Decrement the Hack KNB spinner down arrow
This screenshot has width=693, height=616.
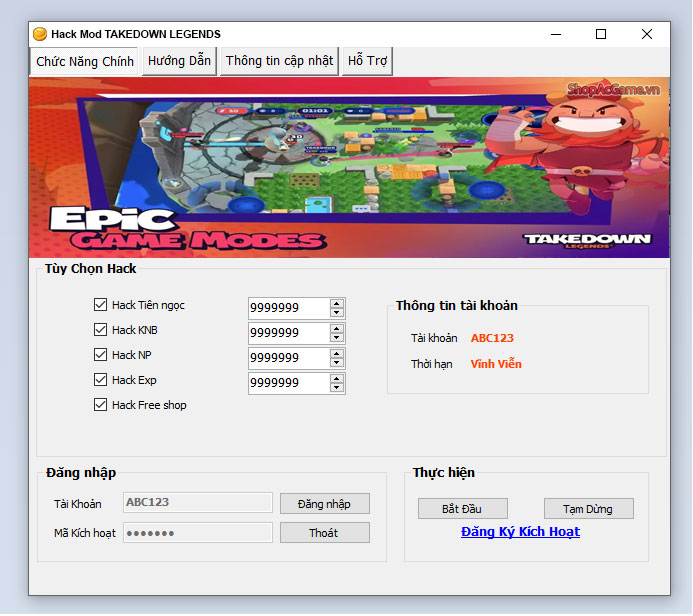(x=337, y=338)
